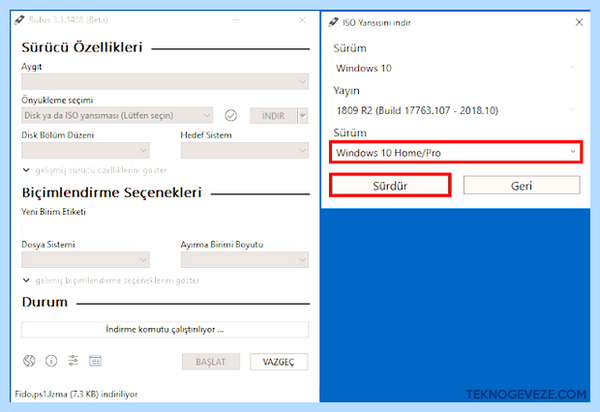Viewport: 600px width, 412px height.
Task: Open the Aygıt device dropdown
Action: (x=165, y=81)
